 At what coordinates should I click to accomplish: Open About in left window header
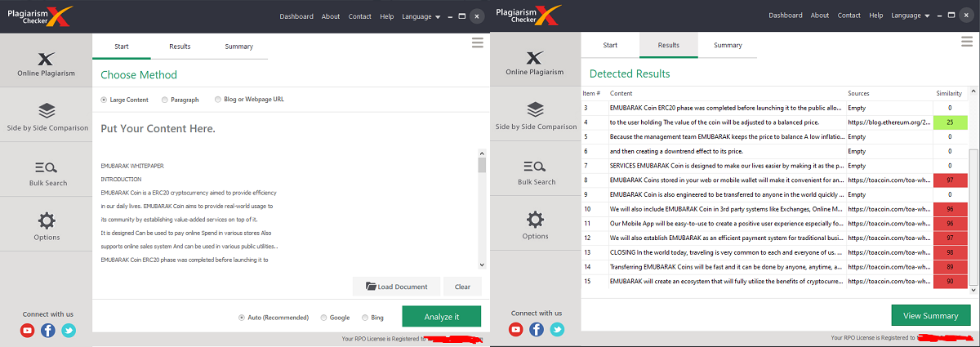point(331,16)
